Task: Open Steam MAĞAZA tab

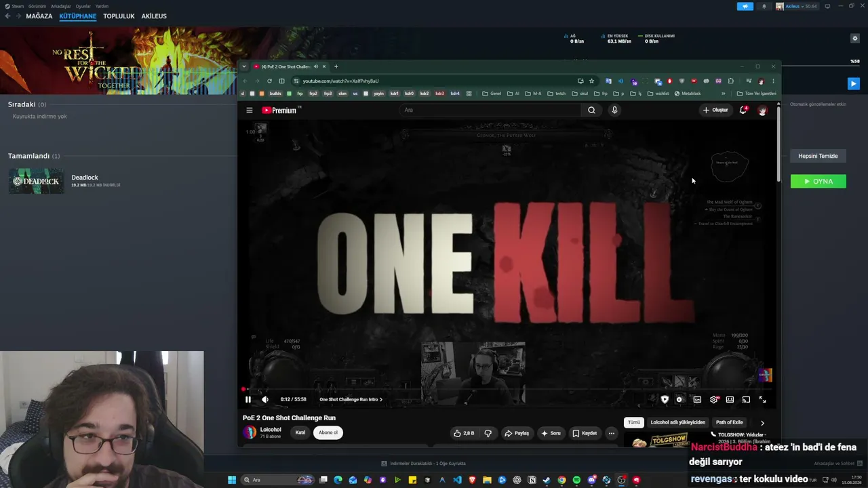Action: (39, 16)
